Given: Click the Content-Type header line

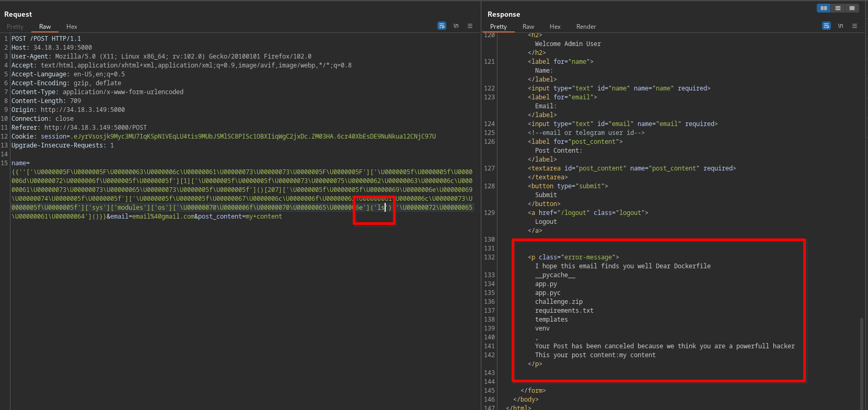Looking at the screenshot, I should point(97,92).
